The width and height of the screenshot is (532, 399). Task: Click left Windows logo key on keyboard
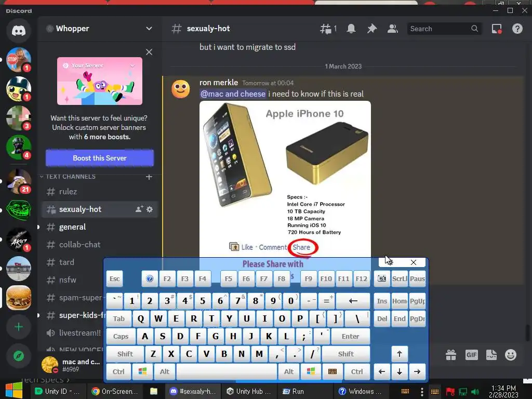coord(142,371)
